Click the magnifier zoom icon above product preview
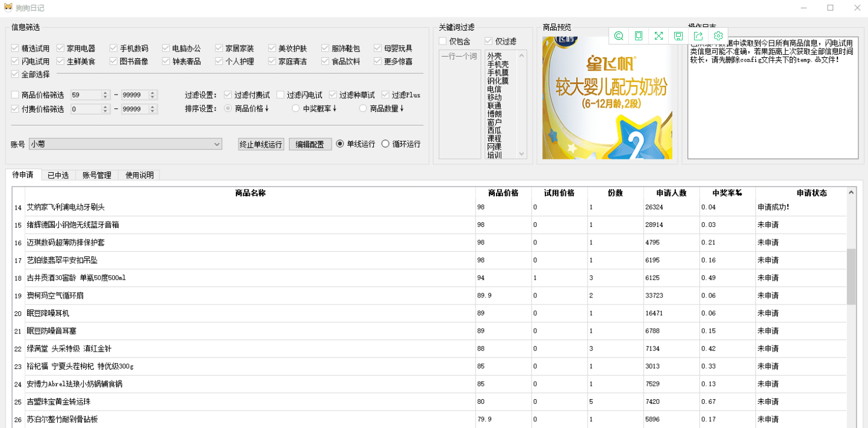This screenshot has width=868, height=428. click(x=619, y=36)
